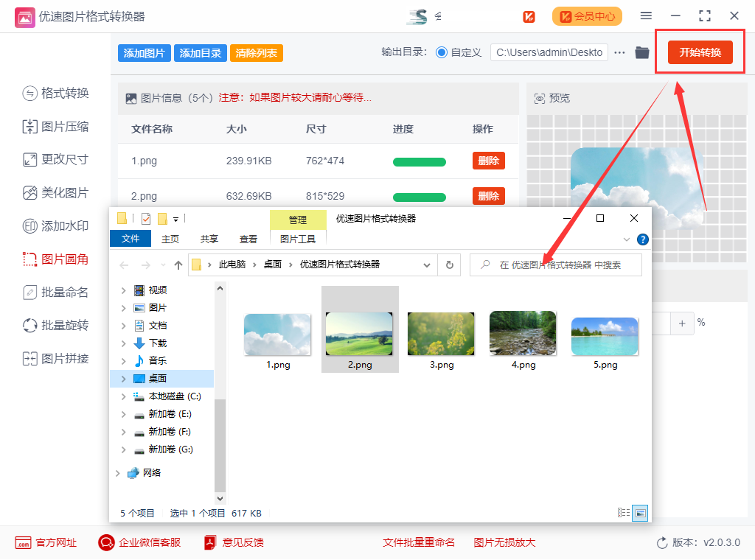Open the 图片工具 ribbon tab

298,239
